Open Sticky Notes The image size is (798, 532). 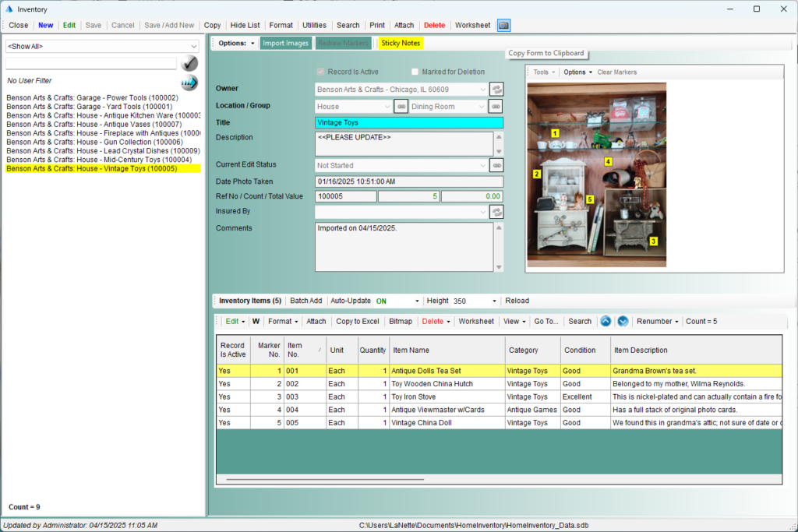(401, 44)
